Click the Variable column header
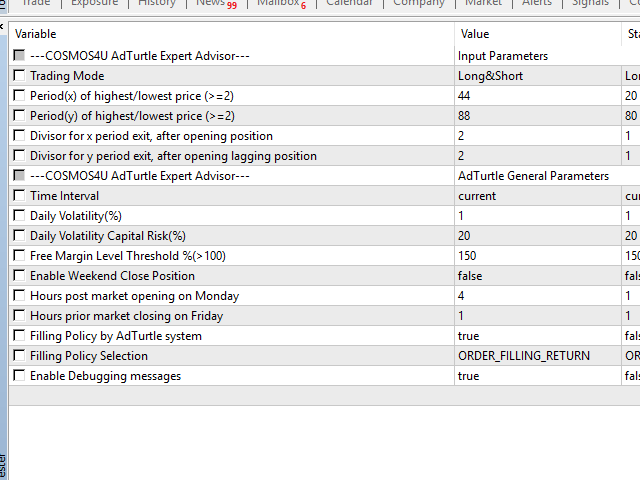Image resolution: width=640 pixels, height=480 pixels. tap(36, 34)
